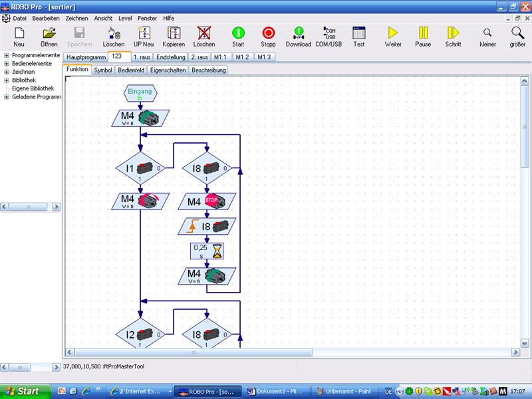Screen dimensions: 532x399
Task: Open a file with the Öffnen toolbar icon
Action: tap(49, 37)
